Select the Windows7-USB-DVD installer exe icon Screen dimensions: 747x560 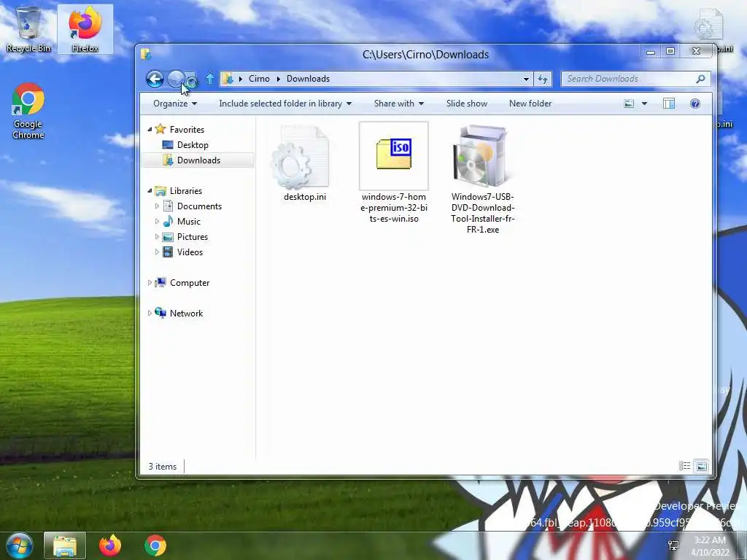click(481, 156)
